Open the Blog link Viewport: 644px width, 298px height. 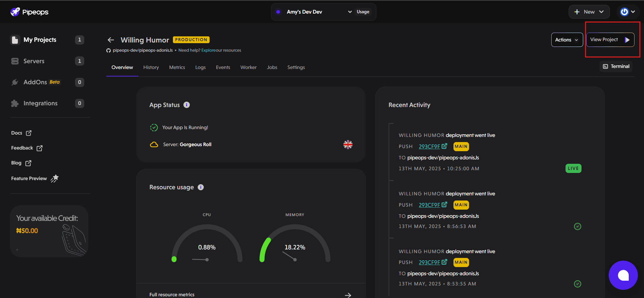(21, 163)
